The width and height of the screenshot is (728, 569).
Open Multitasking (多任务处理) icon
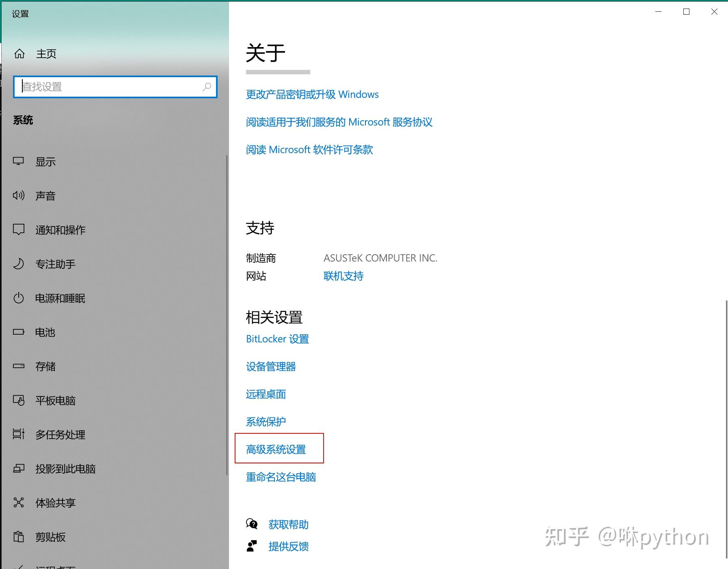coord(18,435)
